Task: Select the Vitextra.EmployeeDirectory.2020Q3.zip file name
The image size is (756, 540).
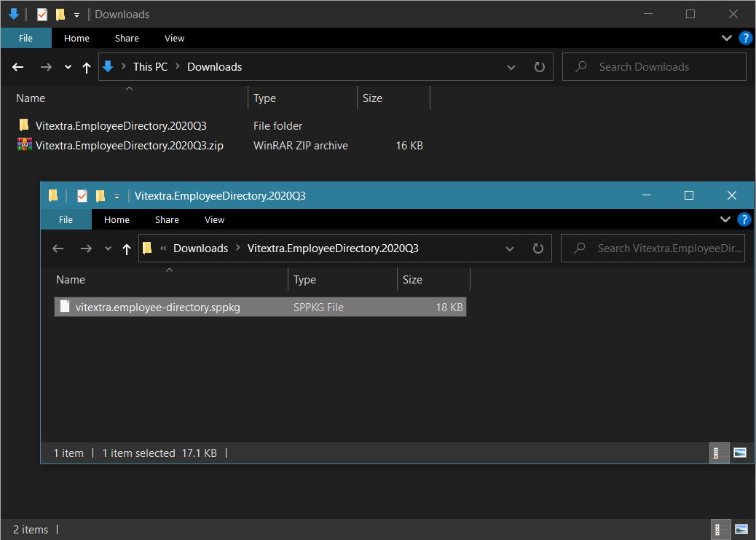Action: (x=129, y=146)
